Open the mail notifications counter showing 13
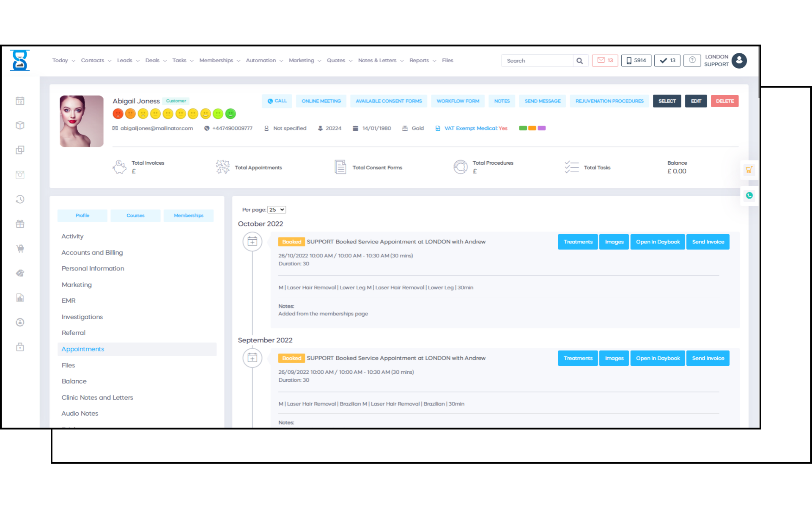This screenshot has height=508, width=812. [605, 61]
